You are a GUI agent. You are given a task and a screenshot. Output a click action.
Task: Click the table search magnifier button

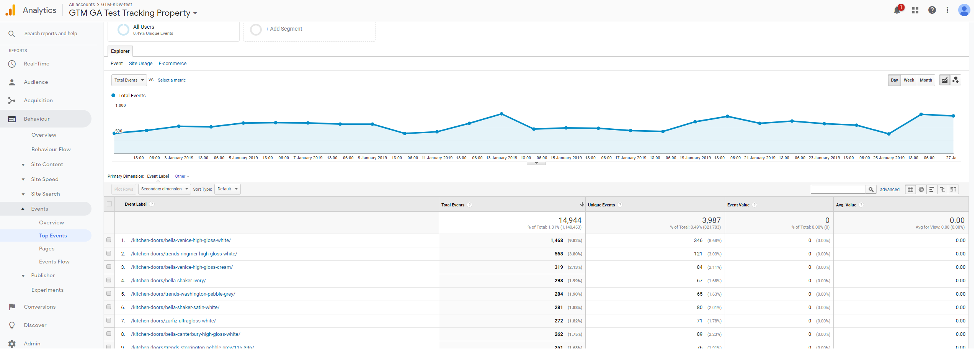tap(871, 189)
